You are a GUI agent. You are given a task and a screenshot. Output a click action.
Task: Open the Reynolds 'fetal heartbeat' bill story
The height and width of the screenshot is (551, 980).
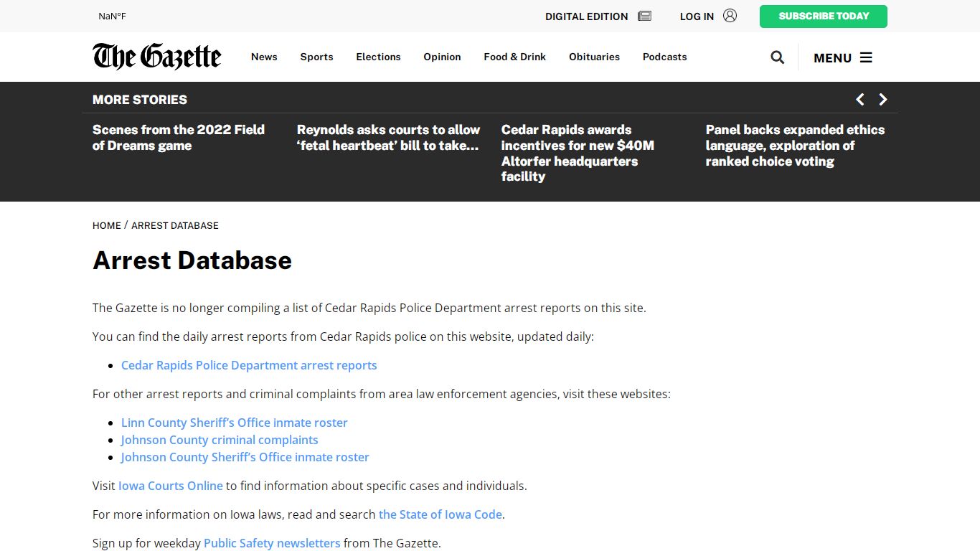[x=388, y=138]
